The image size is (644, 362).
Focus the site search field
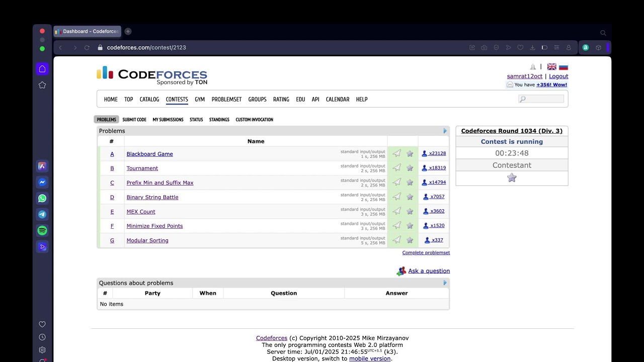click(x=541, y=99)
